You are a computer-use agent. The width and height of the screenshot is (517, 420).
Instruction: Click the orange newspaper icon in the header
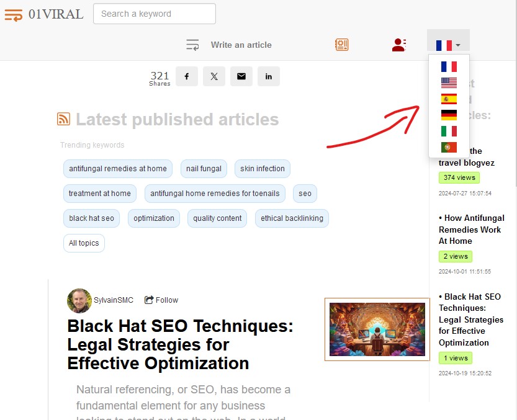click(341, 45)
